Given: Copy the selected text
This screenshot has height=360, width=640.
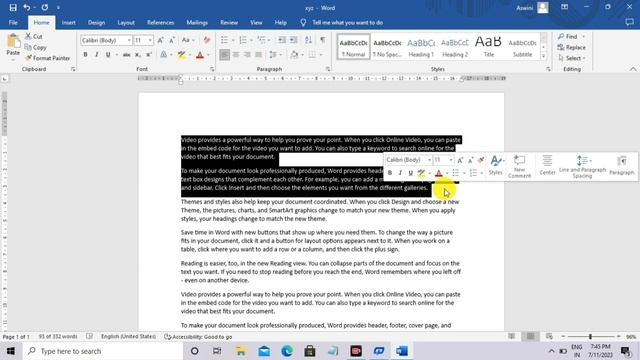Looking at the screenshot, I should tap(36, 47).
